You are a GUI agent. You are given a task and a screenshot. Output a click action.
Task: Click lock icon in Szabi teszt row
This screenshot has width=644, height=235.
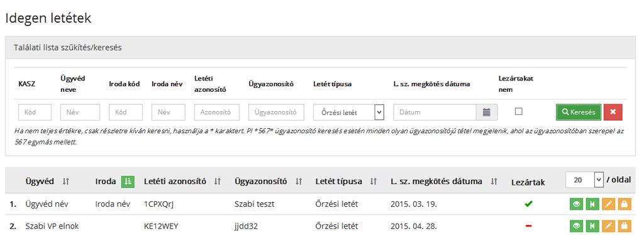[x=624, y=204]
